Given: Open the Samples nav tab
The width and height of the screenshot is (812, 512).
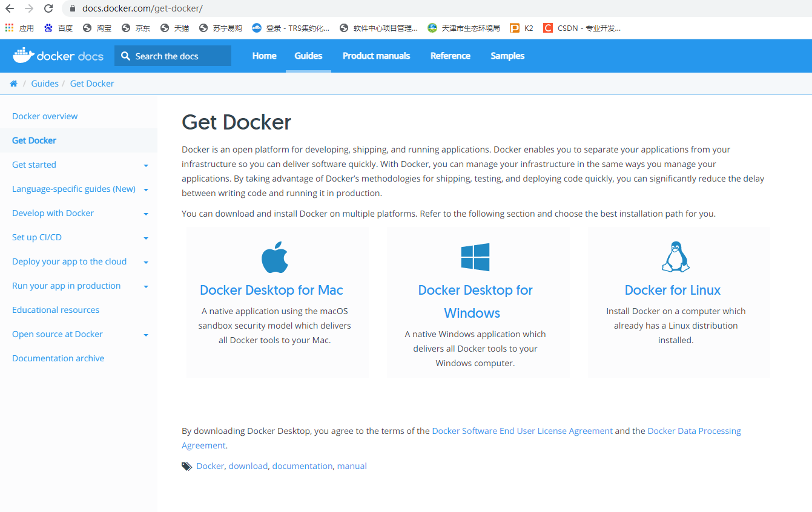Looking at the screenshot, I should (507, 56).
